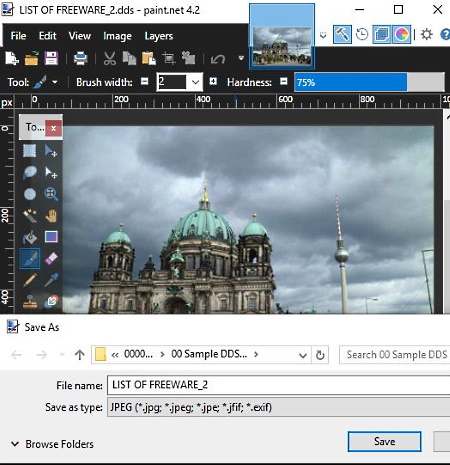Expand the image list chevron
This screenshot has width=450, height=465.
(x=323, y=35)
